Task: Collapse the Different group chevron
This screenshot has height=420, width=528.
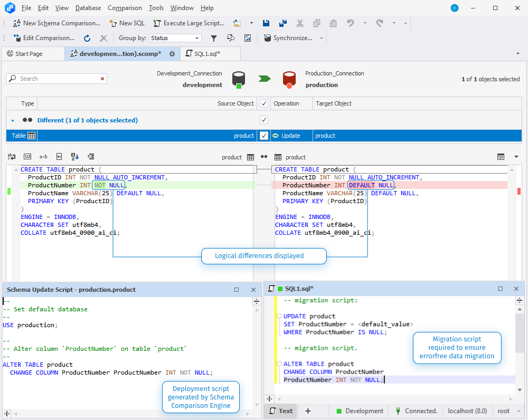Action: point(13,120)
